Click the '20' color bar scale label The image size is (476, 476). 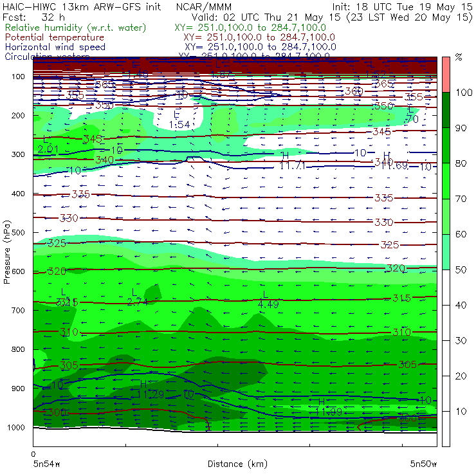[x=461, y=376]
